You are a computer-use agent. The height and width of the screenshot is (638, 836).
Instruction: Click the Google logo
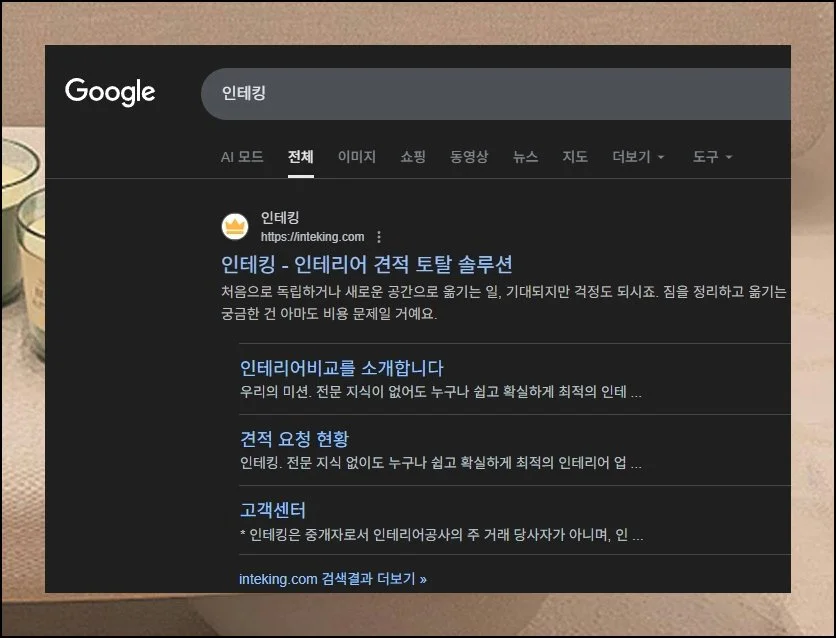[110, 92]
